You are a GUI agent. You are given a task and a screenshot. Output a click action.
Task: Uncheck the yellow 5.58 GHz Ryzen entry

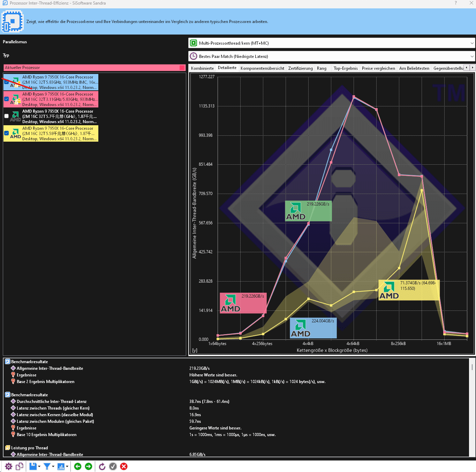point(6,133)
